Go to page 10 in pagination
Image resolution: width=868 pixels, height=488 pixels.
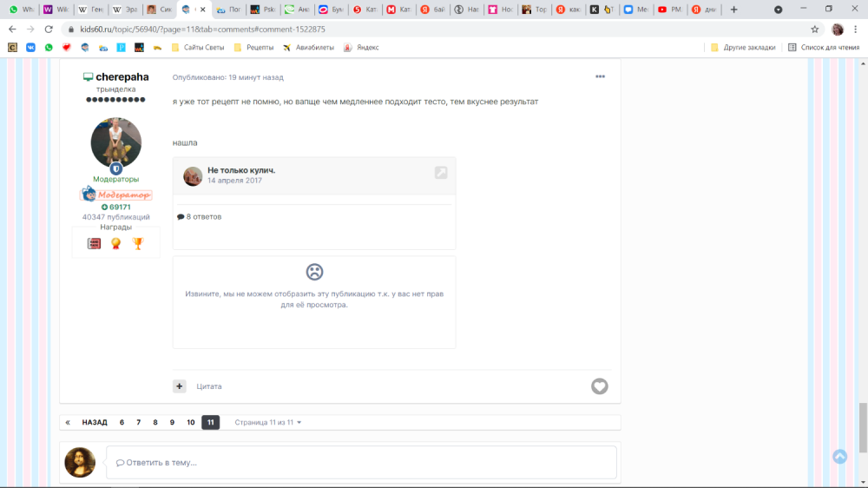[x=191, y=423]
